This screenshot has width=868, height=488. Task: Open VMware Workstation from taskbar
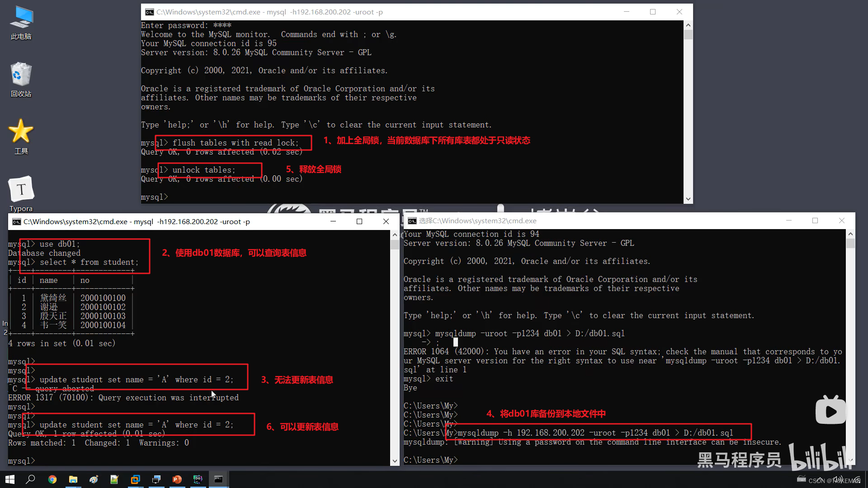pos(135,479)
